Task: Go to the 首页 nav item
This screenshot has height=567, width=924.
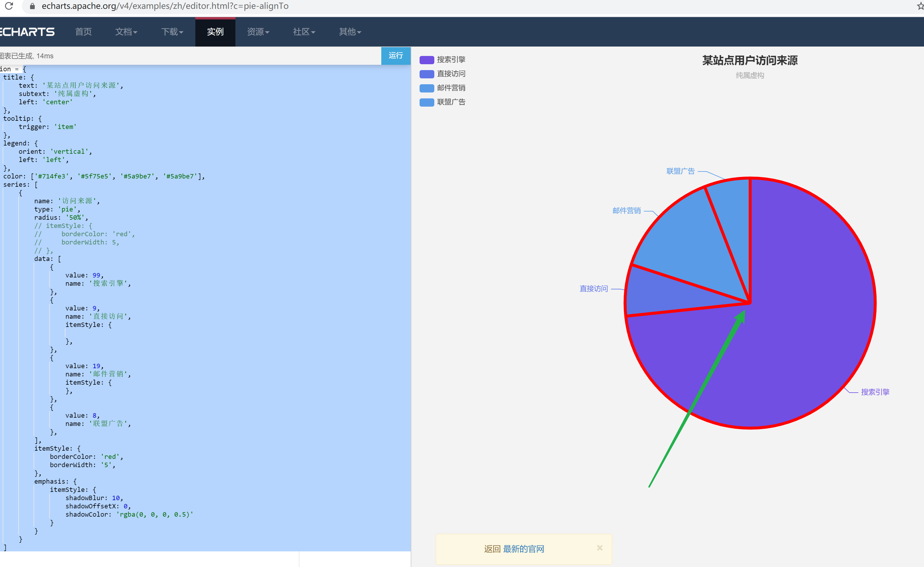Action: coord(83,32)
